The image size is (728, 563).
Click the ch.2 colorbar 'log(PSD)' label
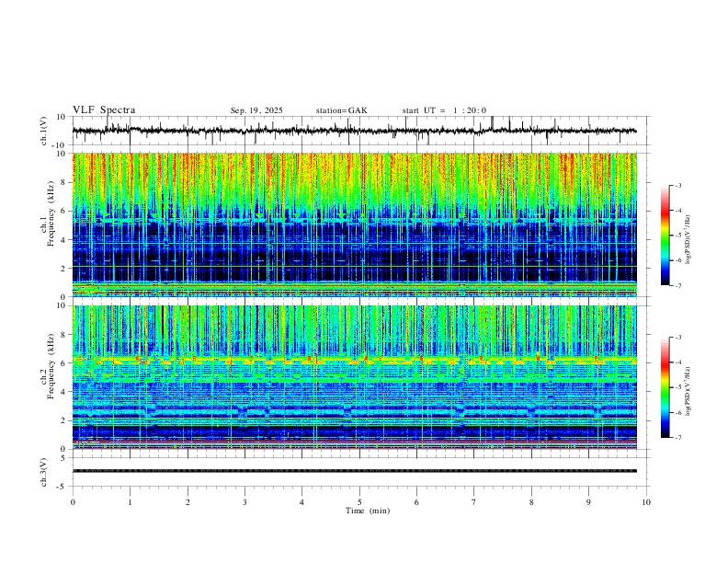point(689,391)
